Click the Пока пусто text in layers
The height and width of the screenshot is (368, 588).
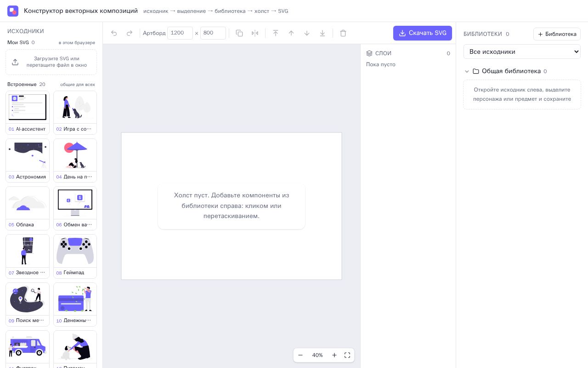[x=381, y=64]
